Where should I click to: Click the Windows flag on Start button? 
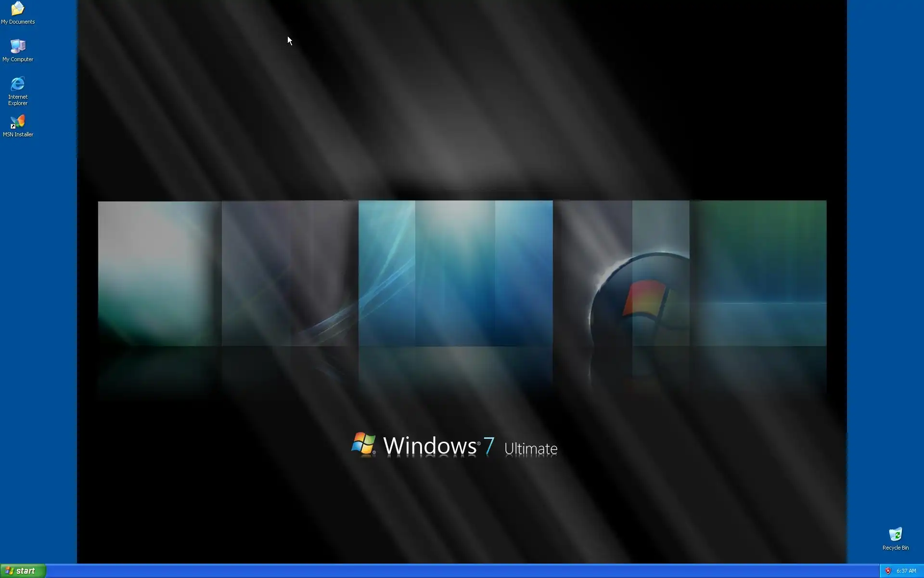[x=9, y=571]
